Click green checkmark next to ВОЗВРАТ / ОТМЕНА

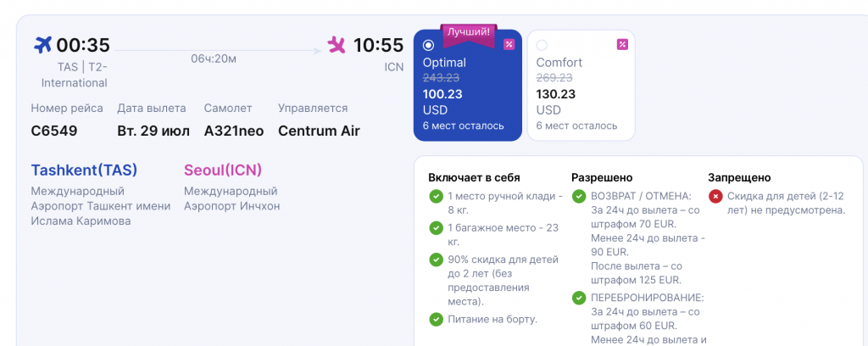point(579,196)
